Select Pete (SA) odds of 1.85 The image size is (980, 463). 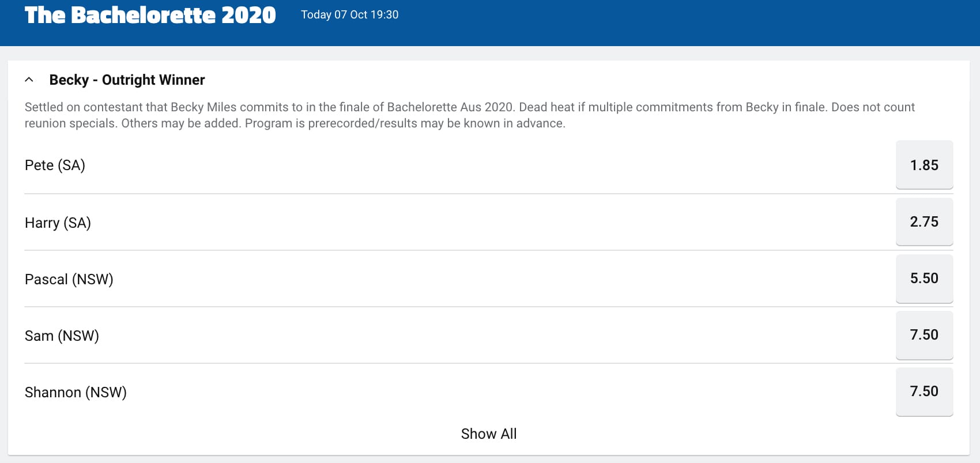924,165
